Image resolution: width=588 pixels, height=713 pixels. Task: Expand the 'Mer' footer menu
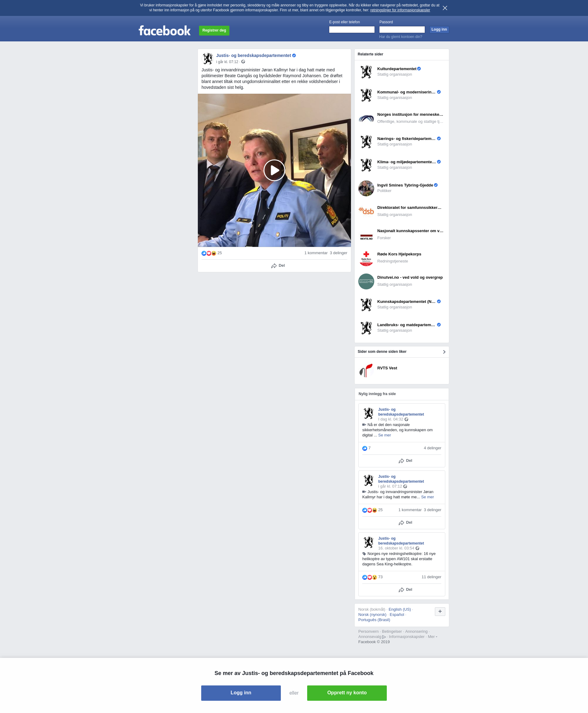pos(432,636)
